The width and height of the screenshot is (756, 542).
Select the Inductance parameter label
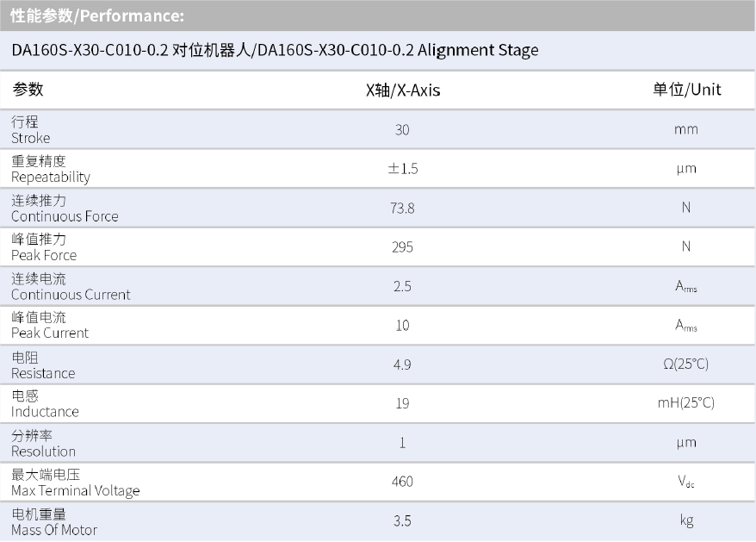tap(45, 404)
